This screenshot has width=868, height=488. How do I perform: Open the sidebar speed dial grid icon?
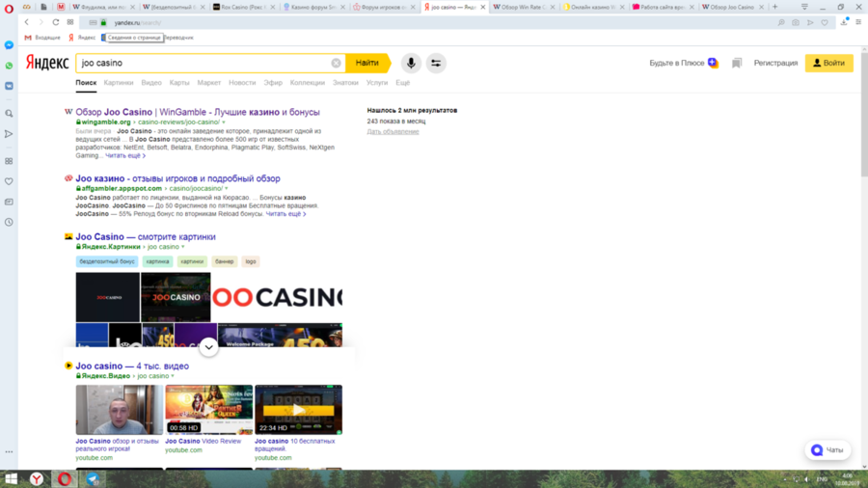9,161
